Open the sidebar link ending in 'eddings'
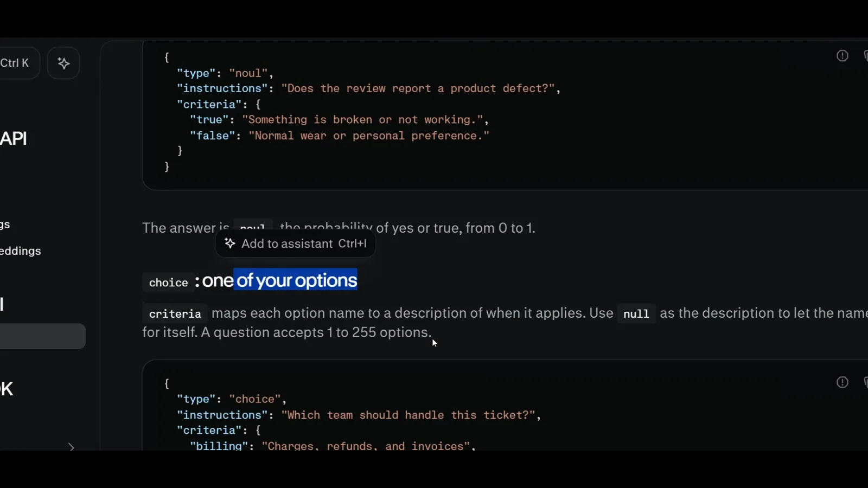Screen dimensions: 868x488 click(x=21, y=251)
